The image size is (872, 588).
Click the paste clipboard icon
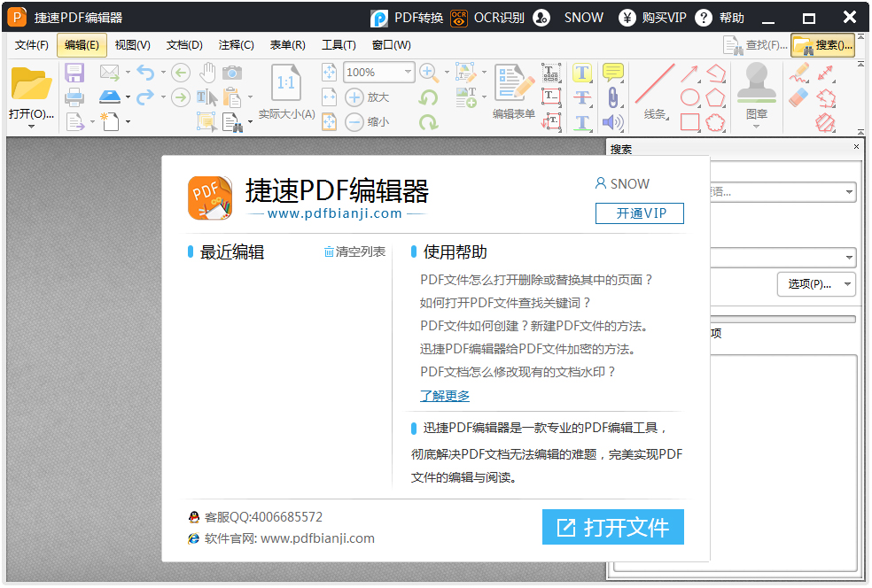coord(232,97)
